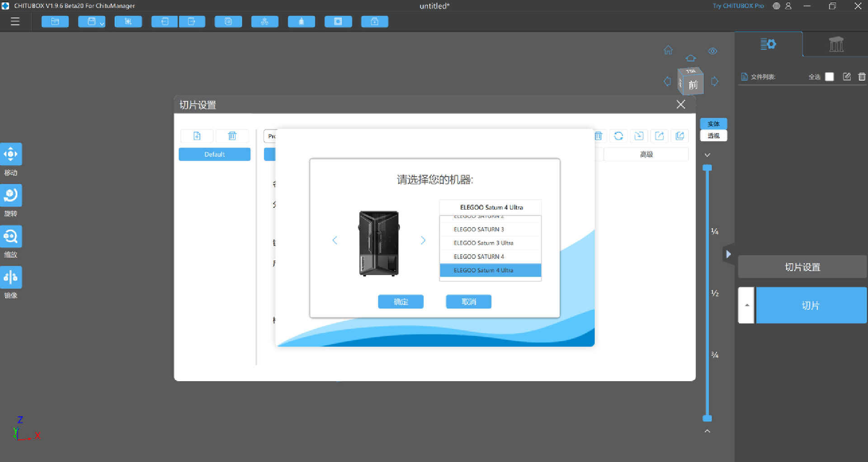
Task: Click the auto layout toolbar icon
Action: click(265, 22)
